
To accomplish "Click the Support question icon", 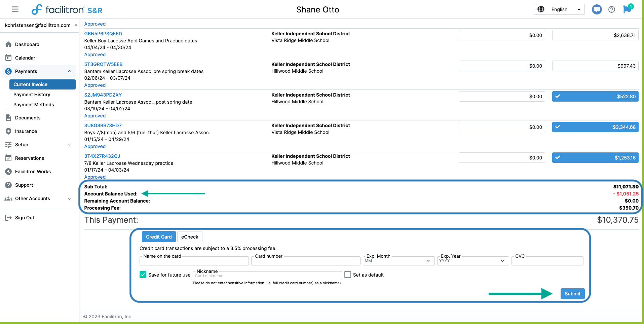I will tap(8, 185).
